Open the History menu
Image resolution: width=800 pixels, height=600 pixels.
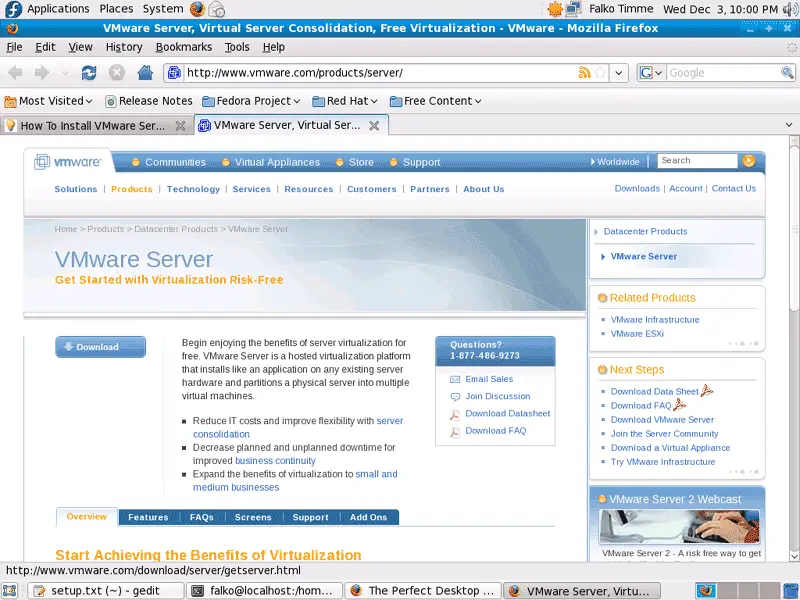[124, 47]
